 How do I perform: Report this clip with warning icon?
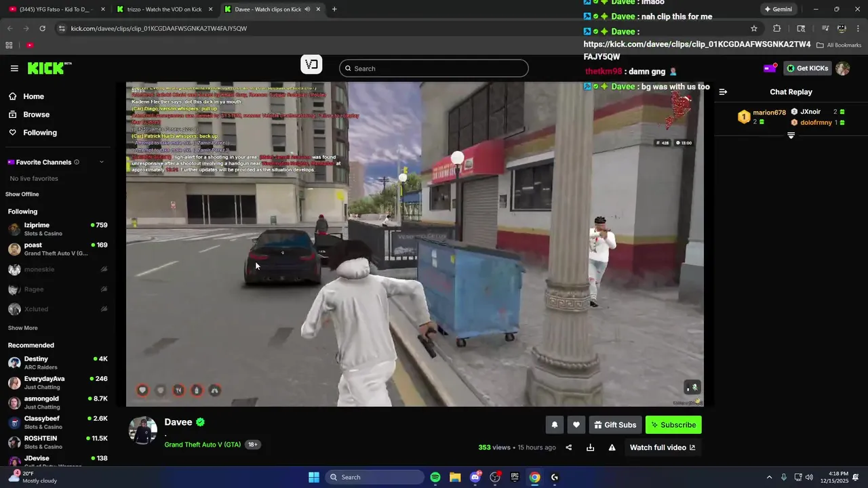coord(612,447)
